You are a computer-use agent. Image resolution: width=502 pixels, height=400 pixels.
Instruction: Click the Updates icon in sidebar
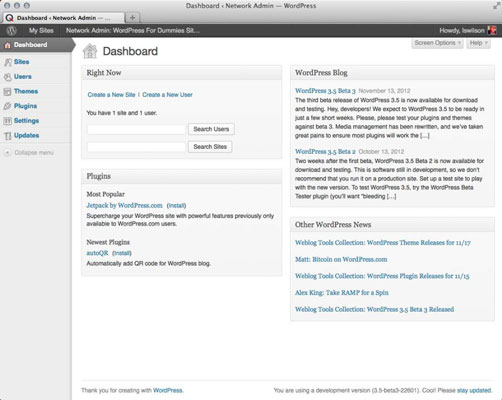7,136
